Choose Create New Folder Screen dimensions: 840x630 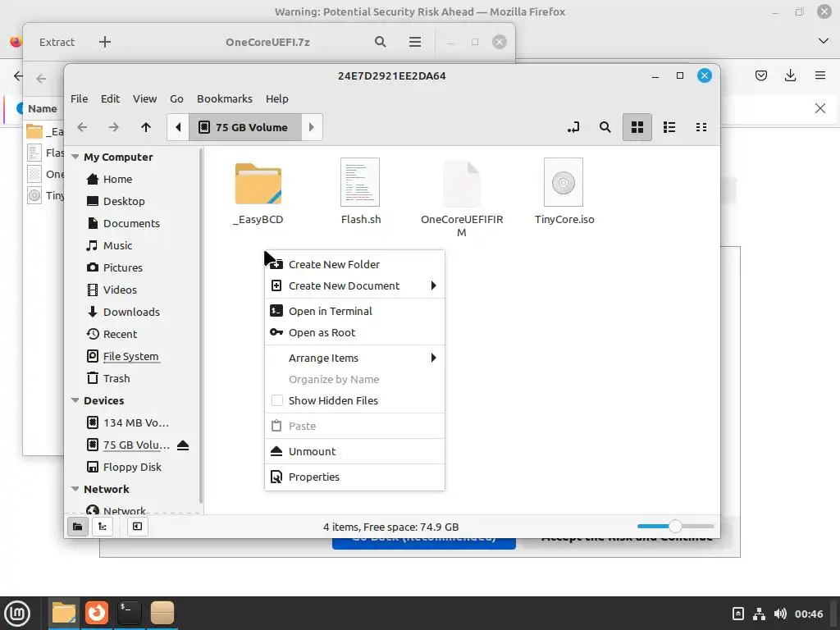tap(354, 264)
